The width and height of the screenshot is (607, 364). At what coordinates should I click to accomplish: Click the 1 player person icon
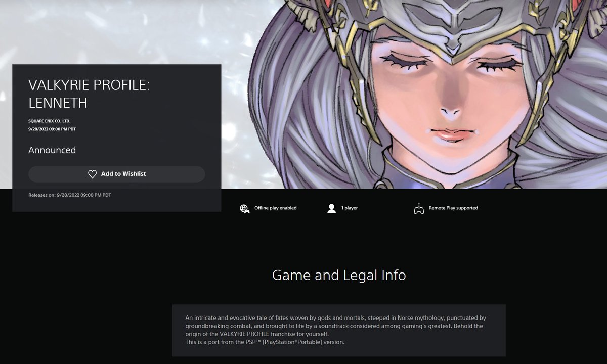point(332,208)
